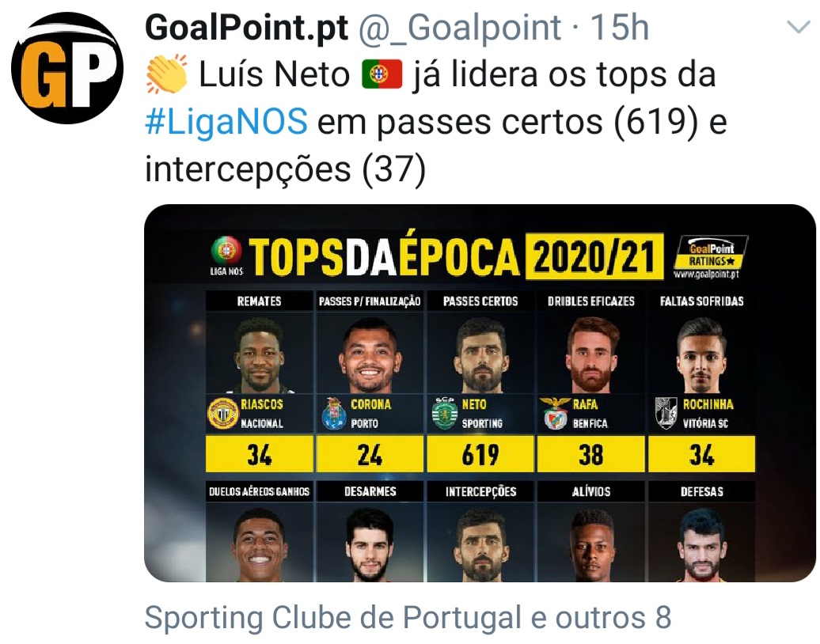Click the Portugal flag emoji
Screen dimensions: 820x644
click(382, 74)
